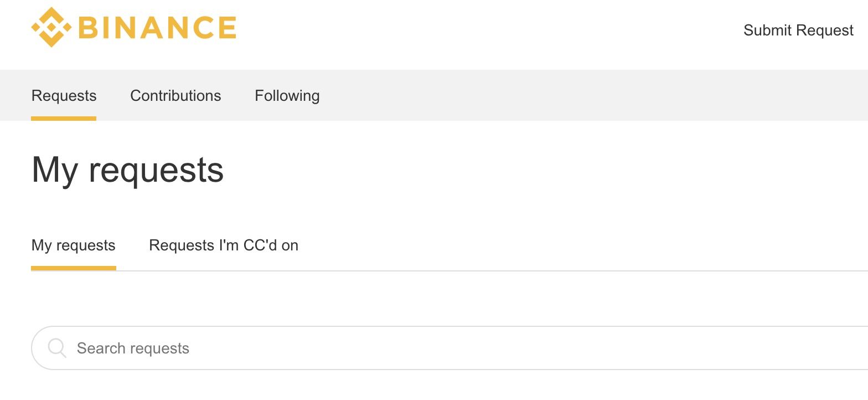Viewport: 868px width, 400px height.
Task: Click the BINANCE wordmark text
Action: pyautogui.click(x=157, y=28)
